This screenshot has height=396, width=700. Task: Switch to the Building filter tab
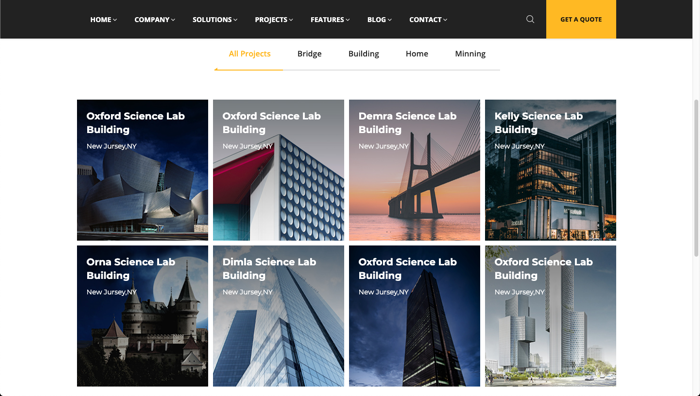point(363,54)
